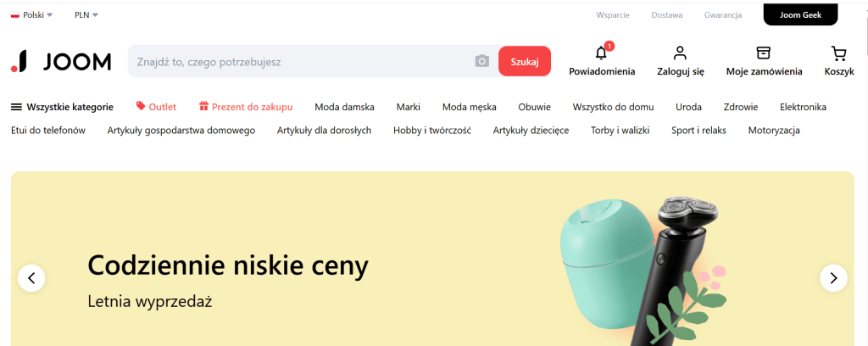Viewport: 868px width, 346px height.
Task: Click the red Szukaj button
Action: (525, 61)
